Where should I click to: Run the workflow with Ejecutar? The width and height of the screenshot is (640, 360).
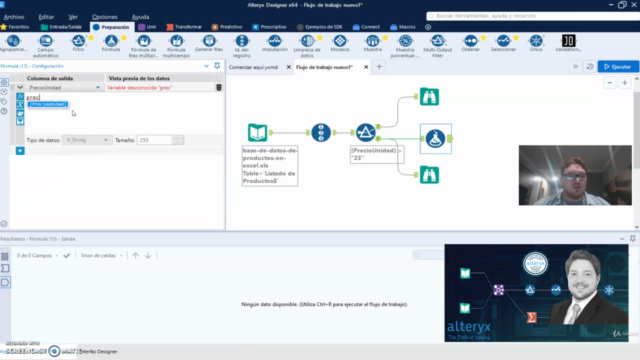click(618, 67)
